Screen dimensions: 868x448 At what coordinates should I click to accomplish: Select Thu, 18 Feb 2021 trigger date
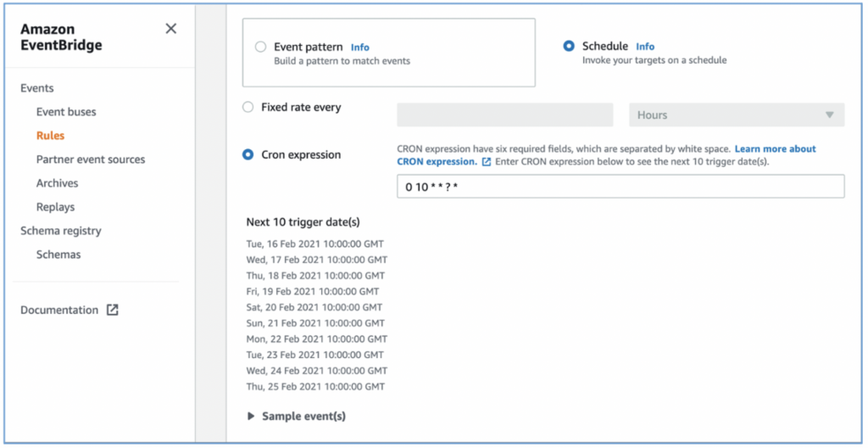(x=315, y=276)
